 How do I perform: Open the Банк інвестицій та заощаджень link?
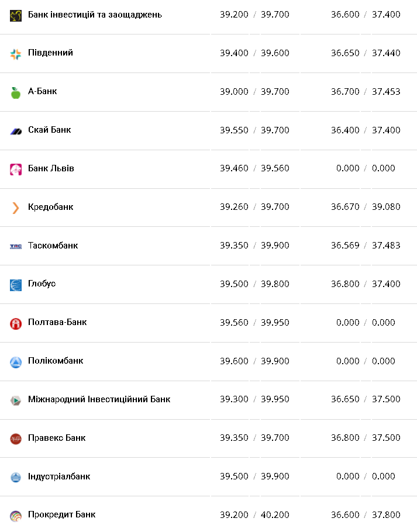(95, 14)
